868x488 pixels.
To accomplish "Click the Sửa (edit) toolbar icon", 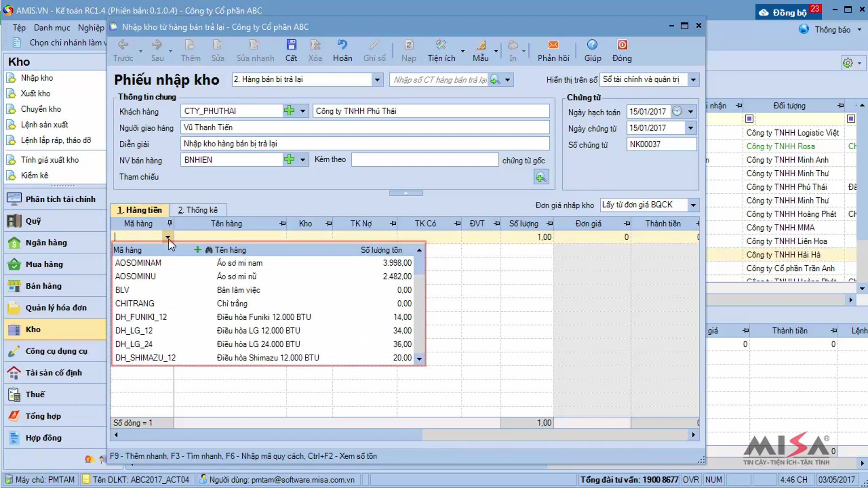I will (x=217, y=45).
